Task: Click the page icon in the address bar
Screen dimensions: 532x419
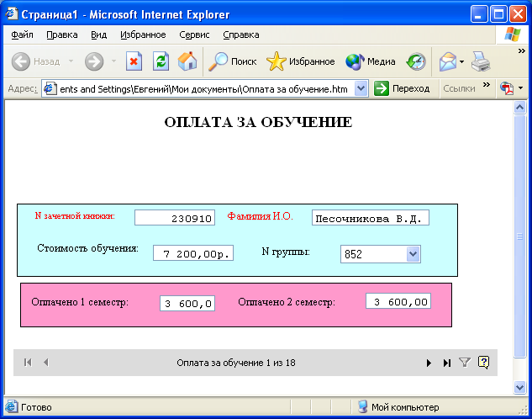Action: [x=50, y=88]
